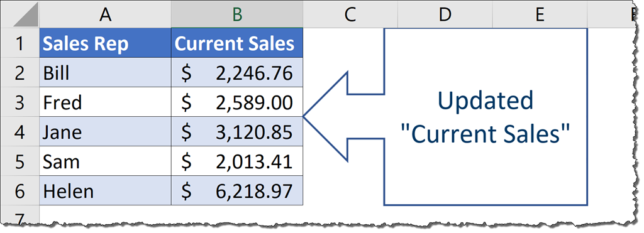Select column E header
Image resolution: width=644 pixels, height=233 pixels.
[x=540, y=14]
